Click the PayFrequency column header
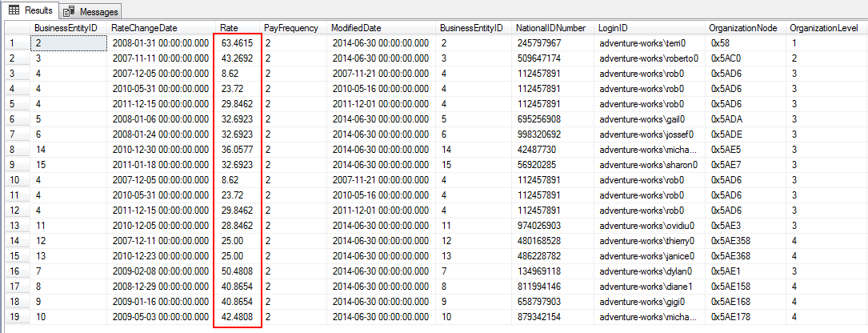This screenshot has width=868, height=333. point(291,28)
